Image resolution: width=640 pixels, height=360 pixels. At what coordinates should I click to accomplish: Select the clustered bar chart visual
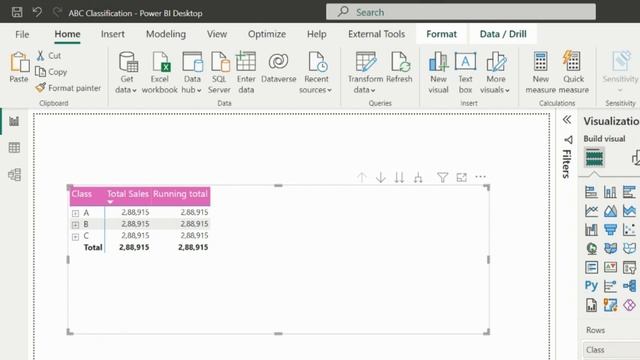(x=629, y=192)
